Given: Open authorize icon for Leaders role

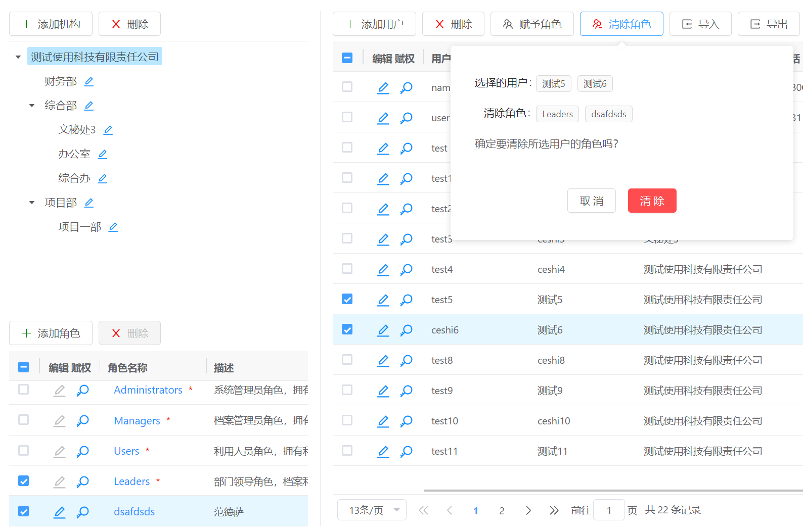Looking at the screenshot, I should coord(82,481).
